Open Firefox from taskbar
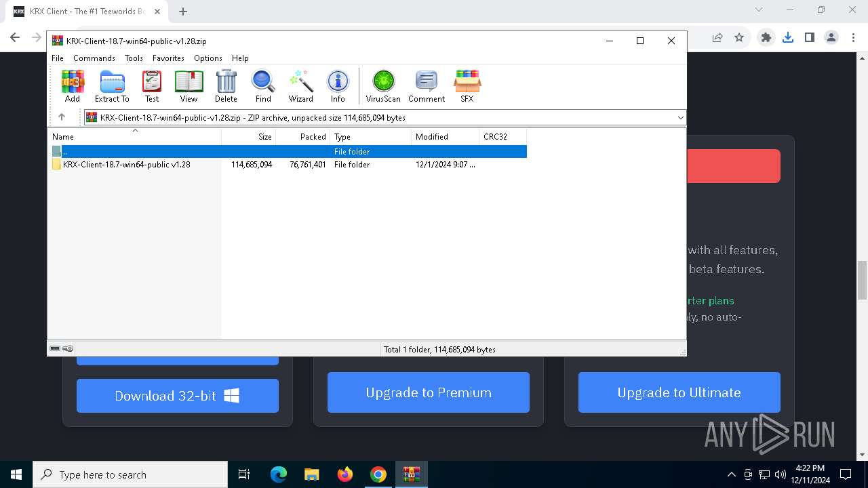The width and height of the screenshot is (868, 488). point(345,474)
